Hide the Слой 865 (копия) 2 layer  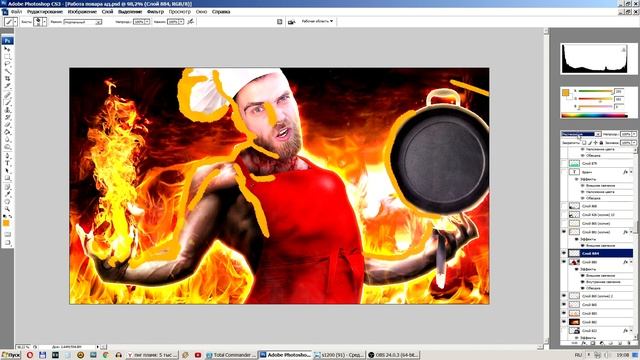pos(563,296)
